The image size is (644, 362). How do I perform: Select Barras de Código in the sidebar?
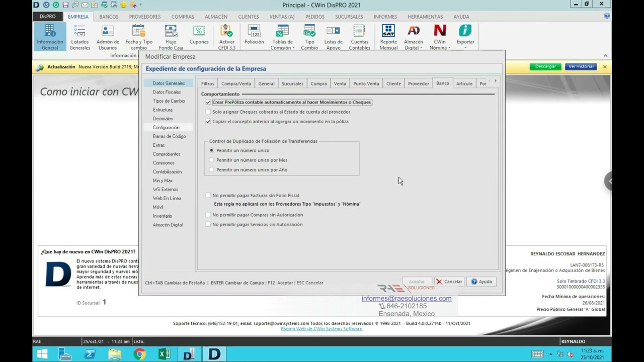[169, 136]
